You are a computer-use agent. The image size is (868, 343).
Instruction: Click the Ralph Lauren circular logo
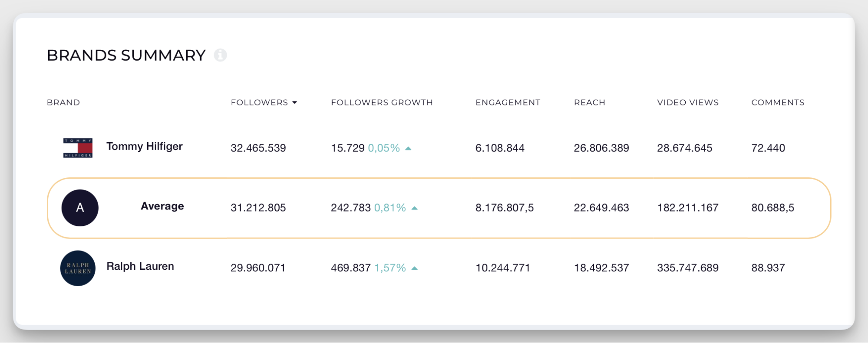[77, 268]
